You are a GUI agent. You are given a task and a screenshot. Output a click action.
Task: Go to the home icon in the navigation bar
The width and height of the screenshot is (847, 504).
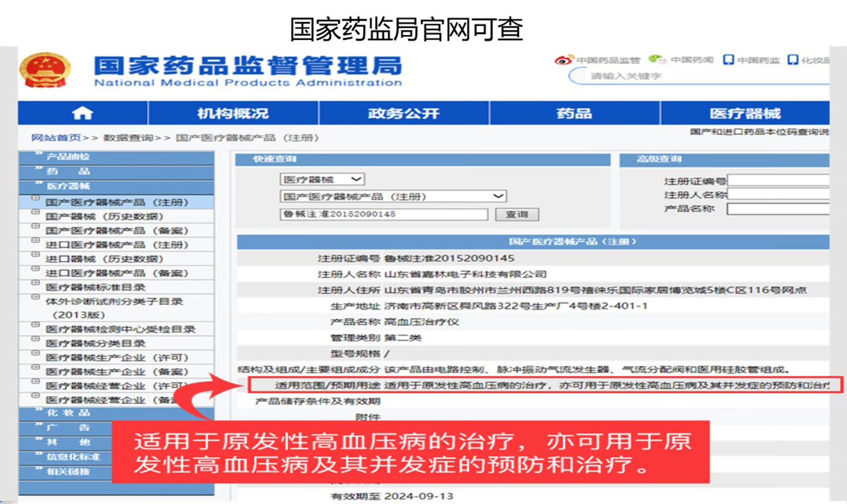[x=82, y=113]
